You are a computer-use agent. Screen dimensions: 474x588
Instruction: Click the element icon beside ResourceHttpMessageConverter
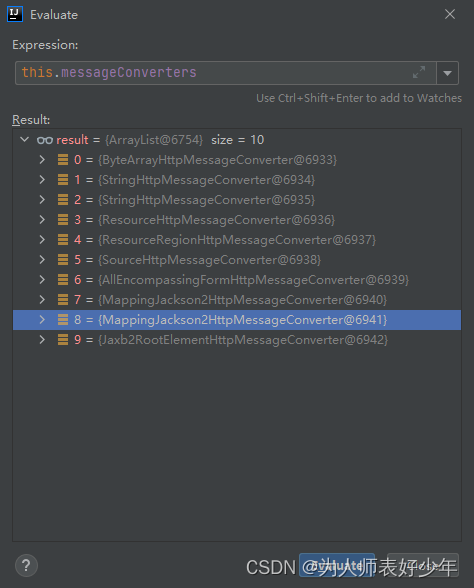click(63, 220)
